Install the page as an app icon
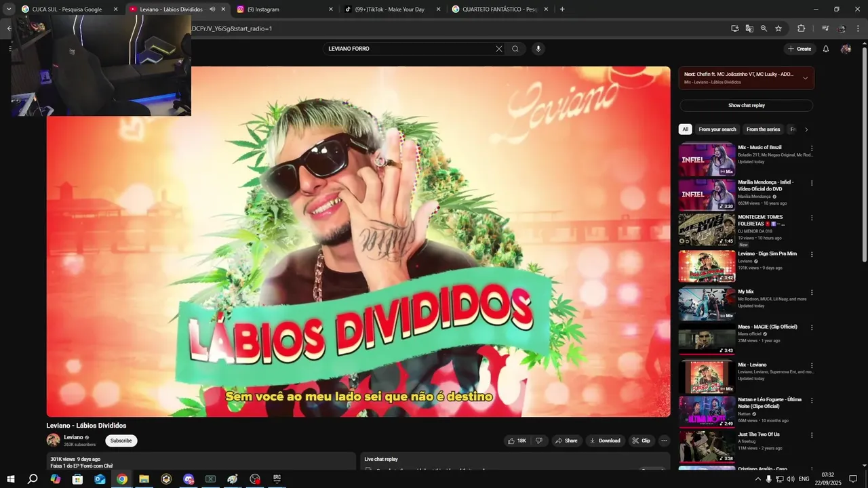Image resolution: width=868 pixels, height=488 pixels. [x=735, y=28]
